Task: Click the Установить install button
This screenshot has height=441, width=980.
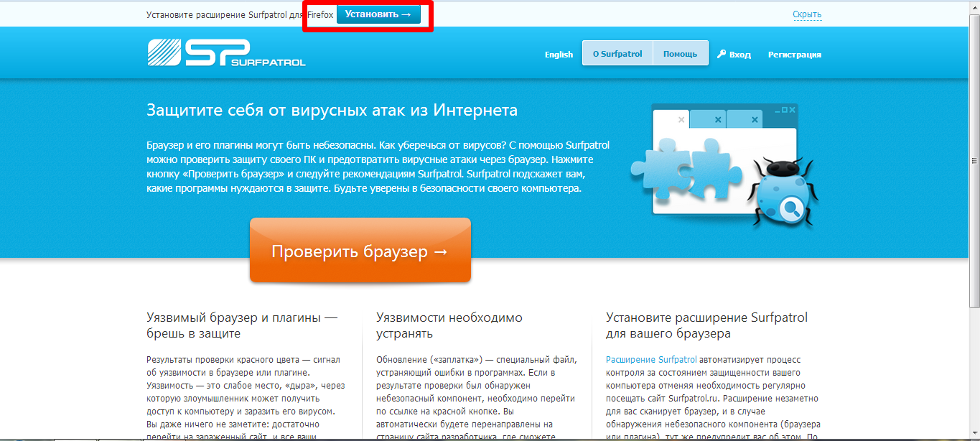Action: click(378, 14)
